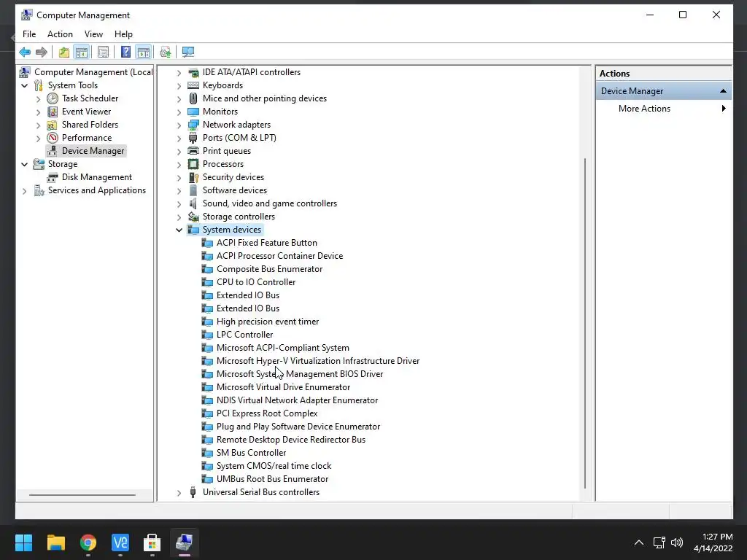Click the Software devices icon
Screen dimensions: 747x560
193,190
